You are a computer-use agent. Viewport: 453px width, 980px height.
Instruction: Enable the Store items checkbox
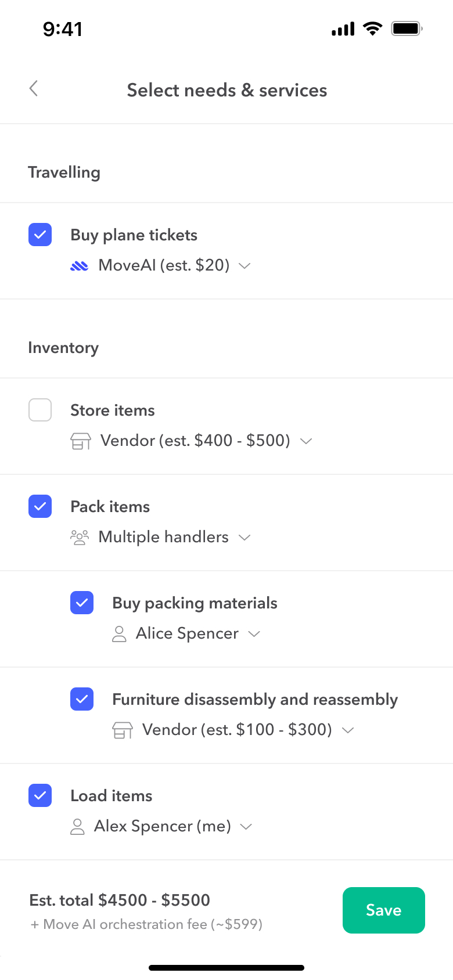point(40,410)
